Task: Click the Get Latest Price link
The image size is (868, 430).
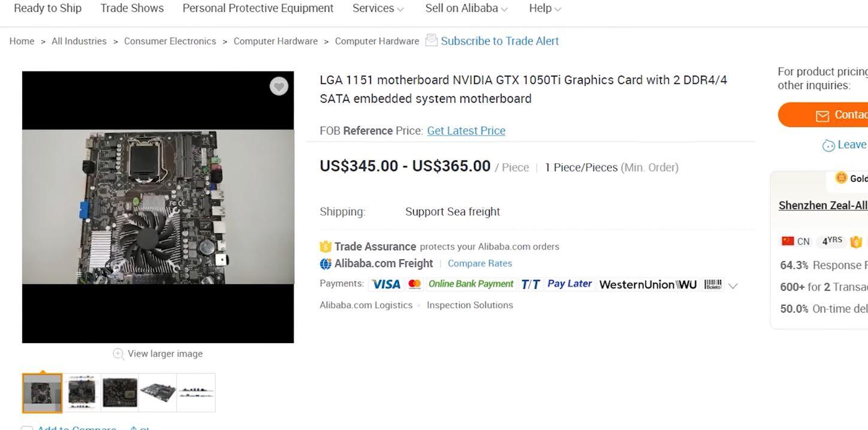Action: coord(466,131)
